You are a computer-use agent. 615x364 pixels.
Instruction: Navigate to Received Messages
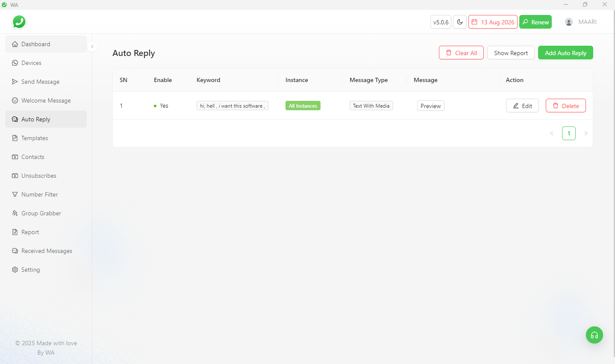click(47, 251)
